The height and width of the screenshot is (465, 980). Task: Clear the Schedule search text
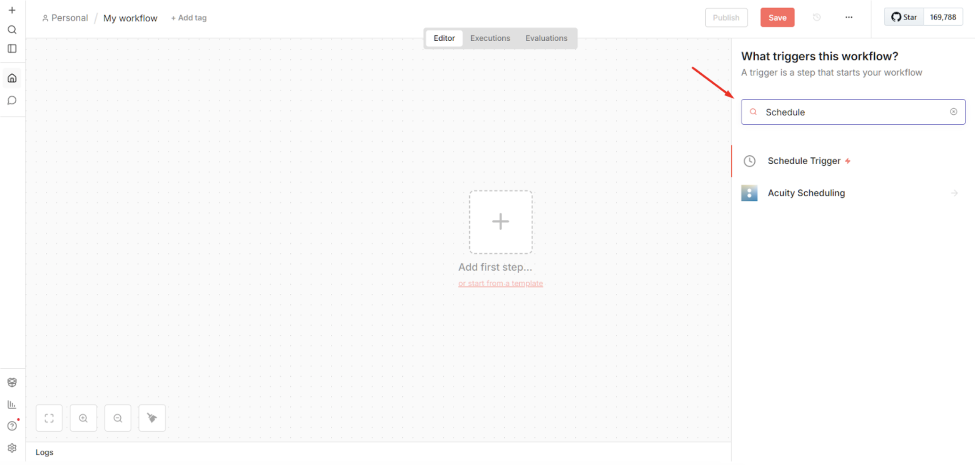tap(954, 112)
